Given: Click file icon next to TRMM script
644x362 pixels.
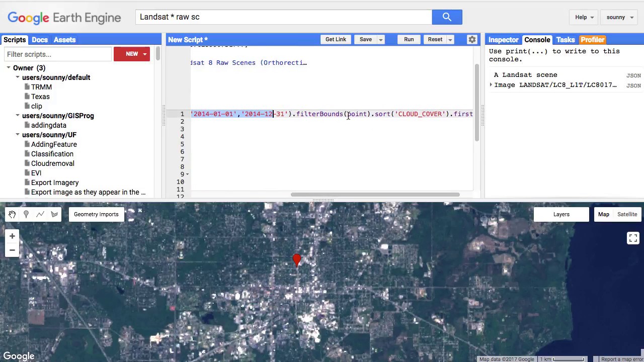Looking at the screenshot, I should click(x=27, y=87).
